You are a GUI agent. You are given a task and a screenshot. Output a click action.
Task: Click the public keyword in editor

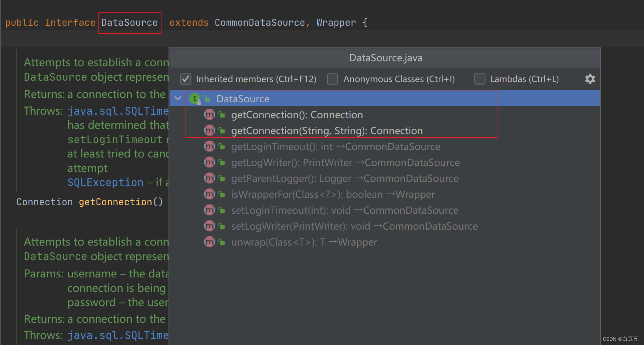tap(22, 23)
